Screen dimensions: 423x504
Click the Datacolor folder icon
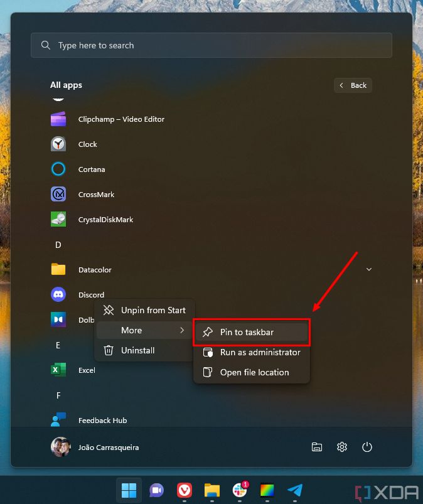click(58, 269)
